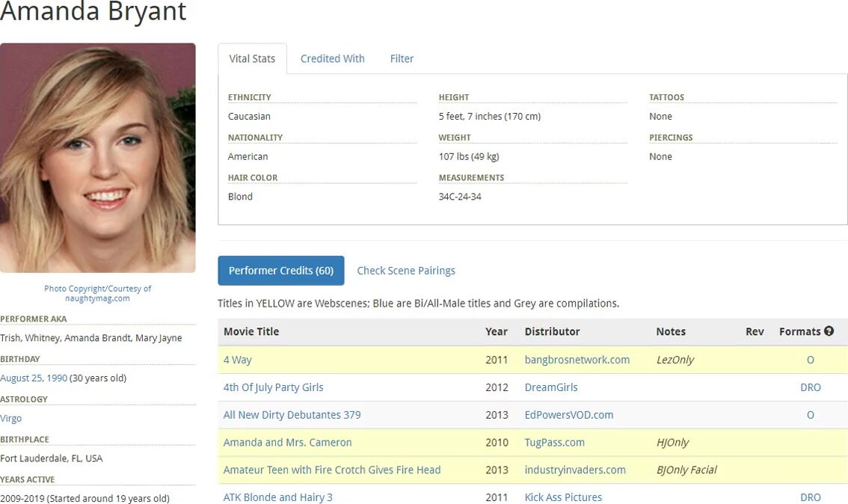Click DRO format link for DreamGirls row
The height and width of the screenshot is (504, 848).
coord(810,387)
